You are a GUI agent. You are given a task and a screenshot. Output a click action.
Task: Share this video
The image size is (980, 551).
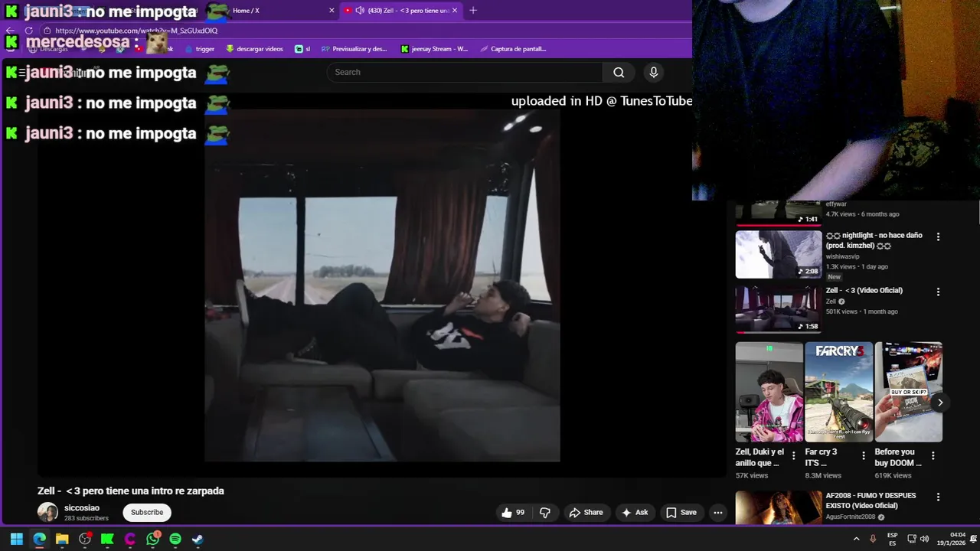(x=586, y=513)
